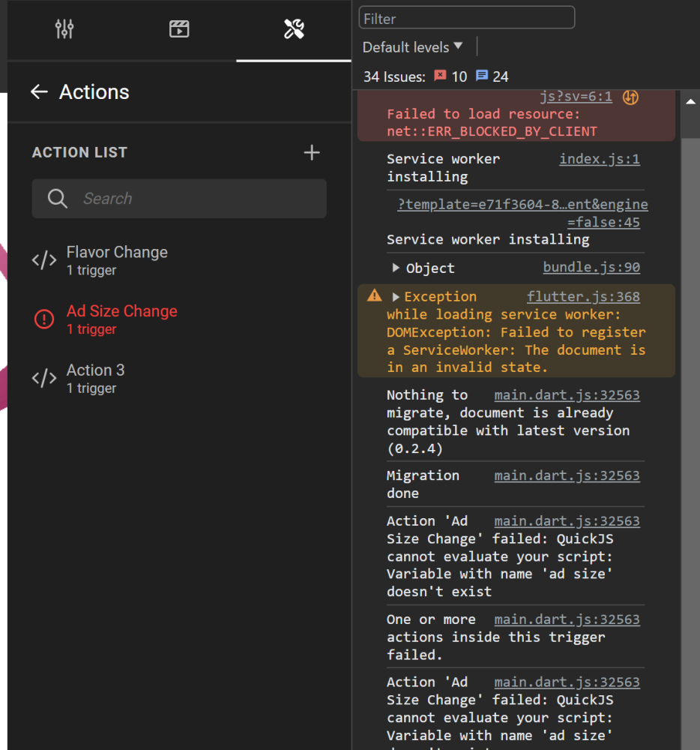Click the Search actions field

tap(179, 199)
